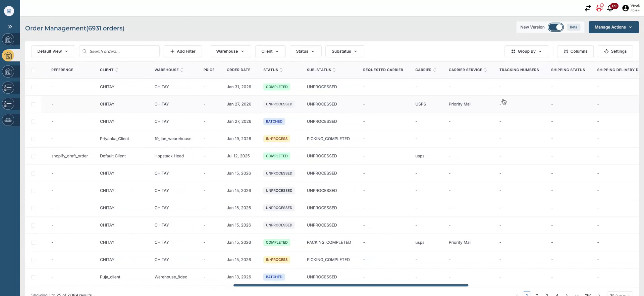
Task: Open notifications bell with 69 badge
Action: point(610,8)
